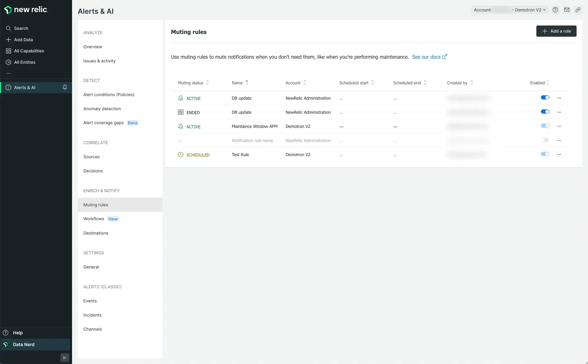Viewport: 588px width, 364px height.
Task: Click Demotron V2 account in Test Rule row
Action: (x=298, y=155)
